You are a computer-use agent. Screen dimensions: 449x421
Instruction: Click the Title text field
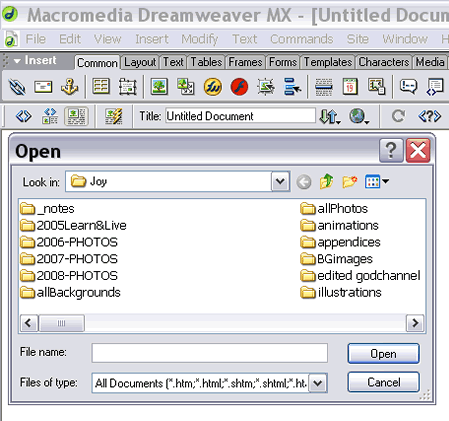click(x=240, y=116)
